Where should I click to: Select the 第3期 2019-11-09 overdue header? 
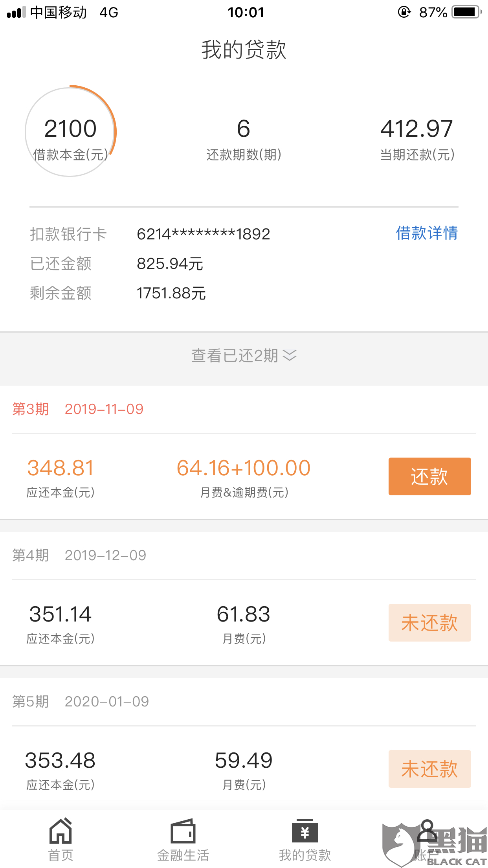click(x=78, y=409)
